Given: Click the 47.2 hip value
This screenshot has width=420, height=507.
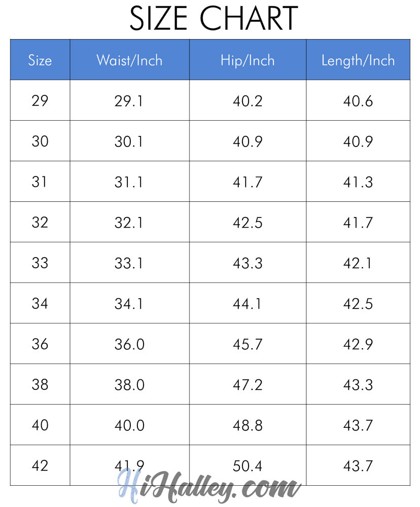Looking at the screenshot, I should 248,385.
